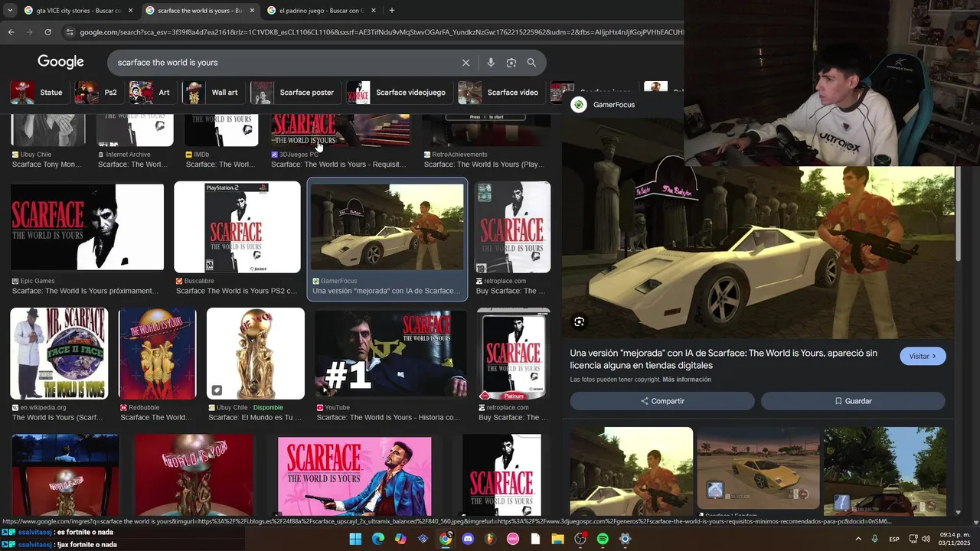Click GamerFocus label in preview panel
This screenshot has height=551, width=980.
(x=614, y=105)
